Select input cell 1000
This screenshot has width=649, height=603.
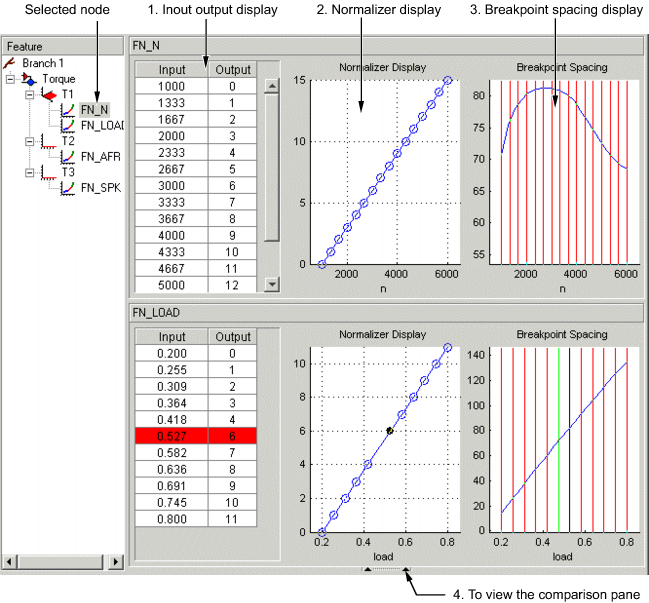click(x=171, y=86)
